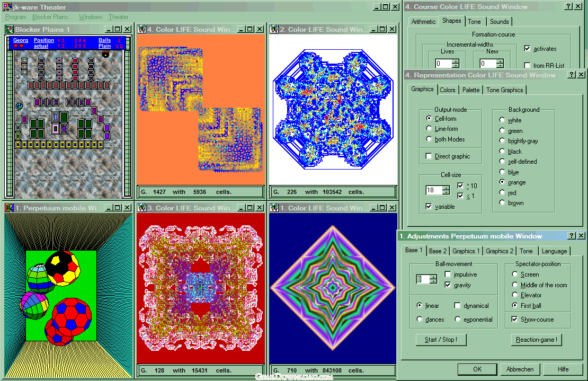Click the diamond pattern in 1. Color LIFE window

(333, 287)
